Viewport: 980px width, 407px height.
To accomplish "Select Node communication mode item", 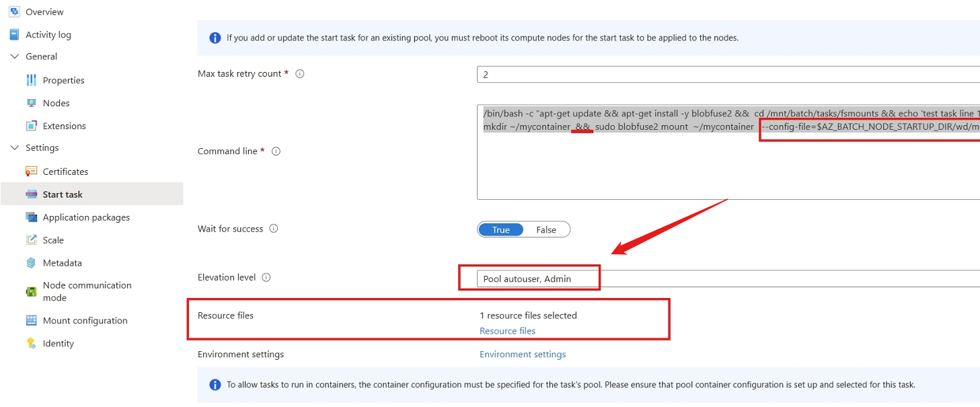I will (x=87, y=291).
